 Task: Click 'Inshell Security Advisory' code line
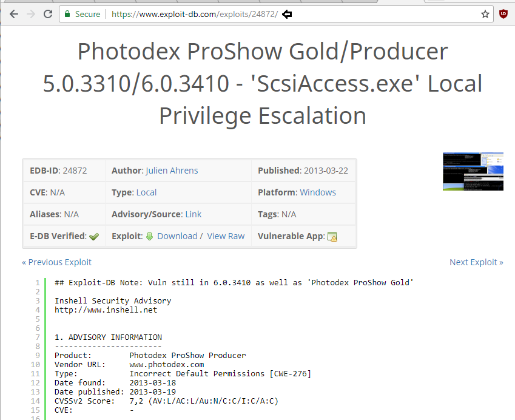click(x=113, y=300)
